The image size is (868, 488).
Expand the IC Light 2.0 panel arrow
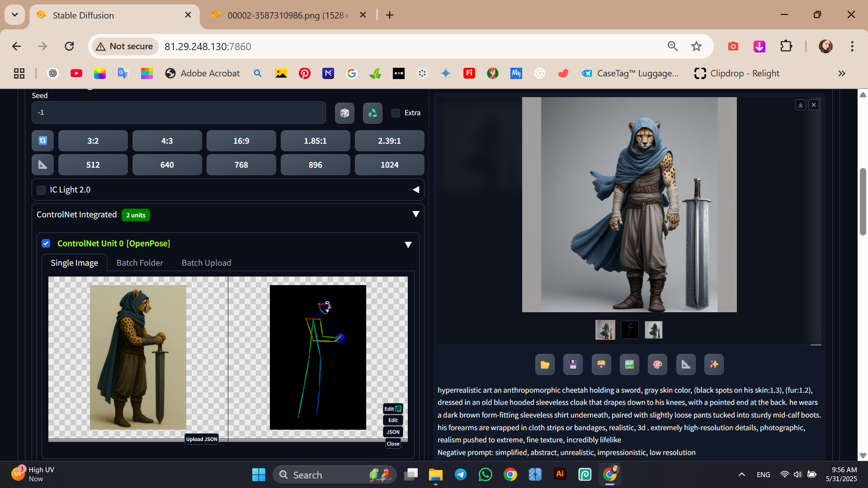coord(415,190)
